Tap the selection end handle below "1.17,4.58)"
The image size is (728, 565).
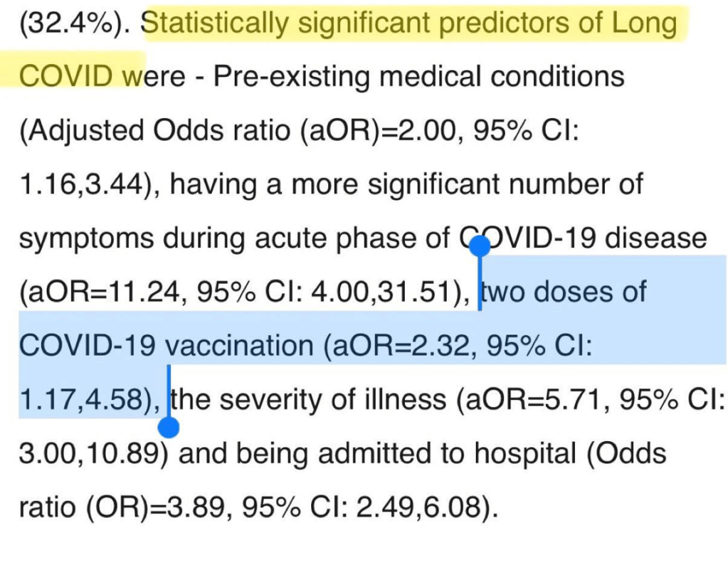(169, 427)
